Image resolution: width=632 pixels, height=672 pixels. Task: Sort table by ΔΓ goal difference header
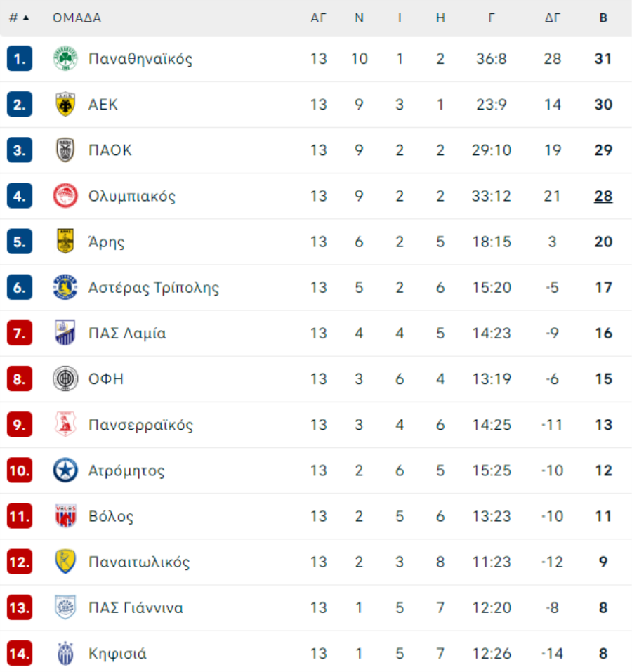point(553,18)
